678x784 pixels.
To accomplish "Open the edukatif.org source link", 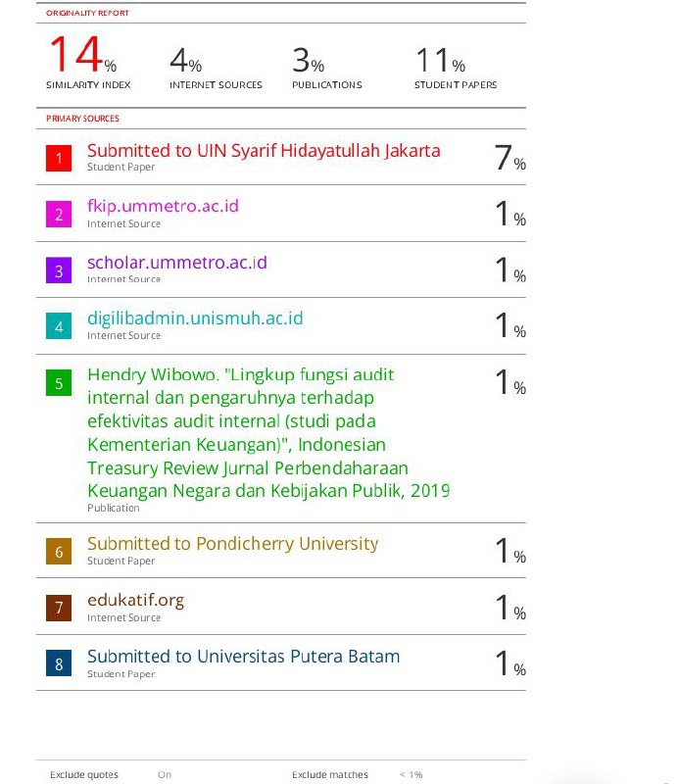I will click(x=135, y=600).
